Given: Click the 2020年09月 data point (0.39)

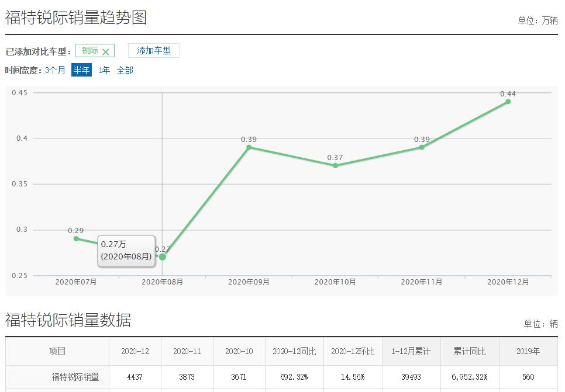Looking at the screenshot, I should click(249, 147).
